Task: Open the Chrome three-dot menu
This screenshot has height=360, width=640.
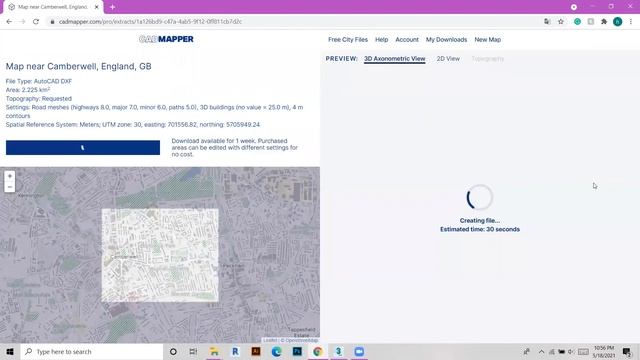Action: pyautogui.click(x=631, y=22)
